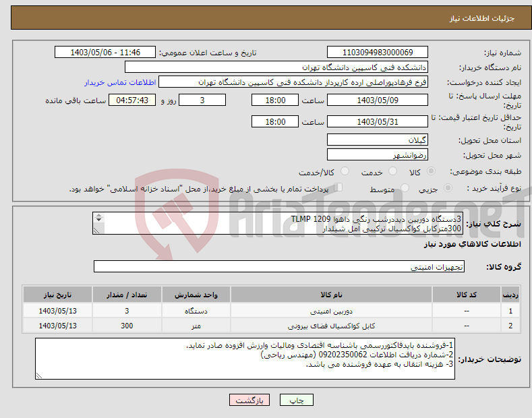The height and width of the screenshot is (418, 532).
Task: Click the تاریخ نیاز column header
Action: [x=58, y=295]
